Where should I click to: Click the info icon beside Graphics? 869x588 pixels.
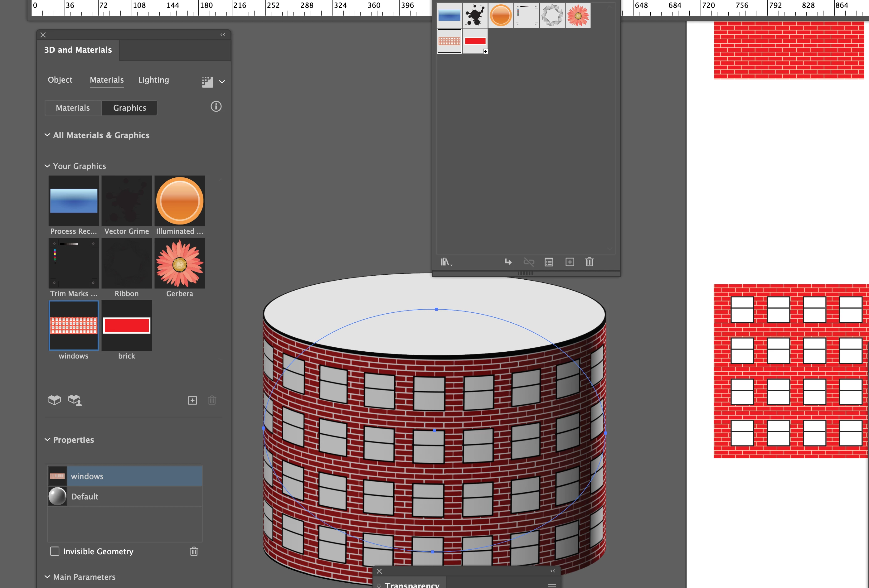click(216, 107)
